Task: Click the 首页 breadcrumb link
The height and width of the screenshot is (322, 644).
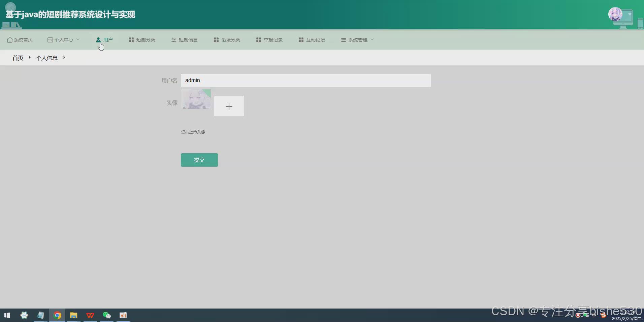Action: click(18, 58)
